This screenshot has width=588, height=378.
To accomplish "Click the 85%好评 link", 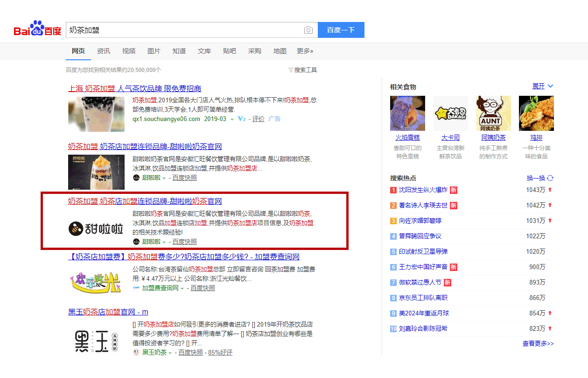I will [220, 353].
